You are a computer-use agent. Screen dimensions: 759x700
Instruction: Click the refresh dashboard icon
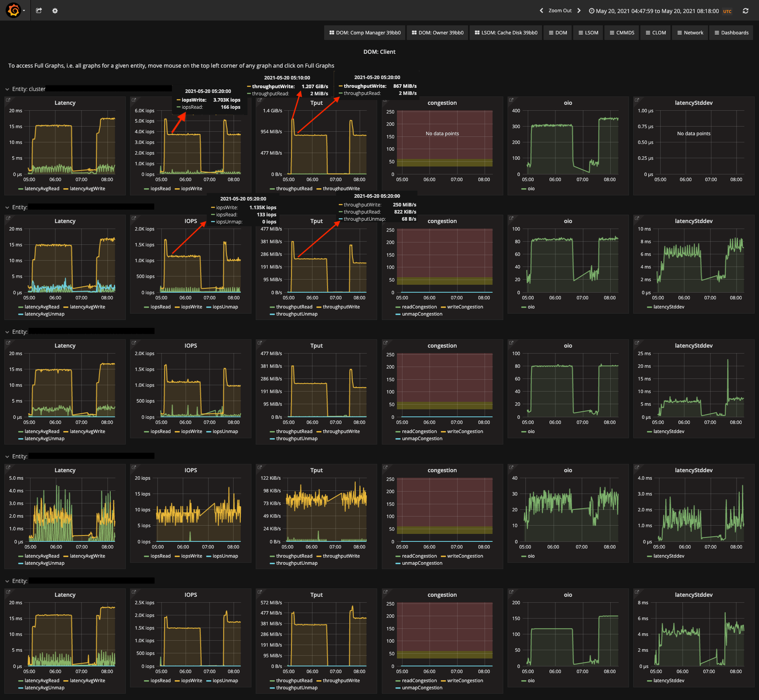pyautogui.click(x=746, y=11)
